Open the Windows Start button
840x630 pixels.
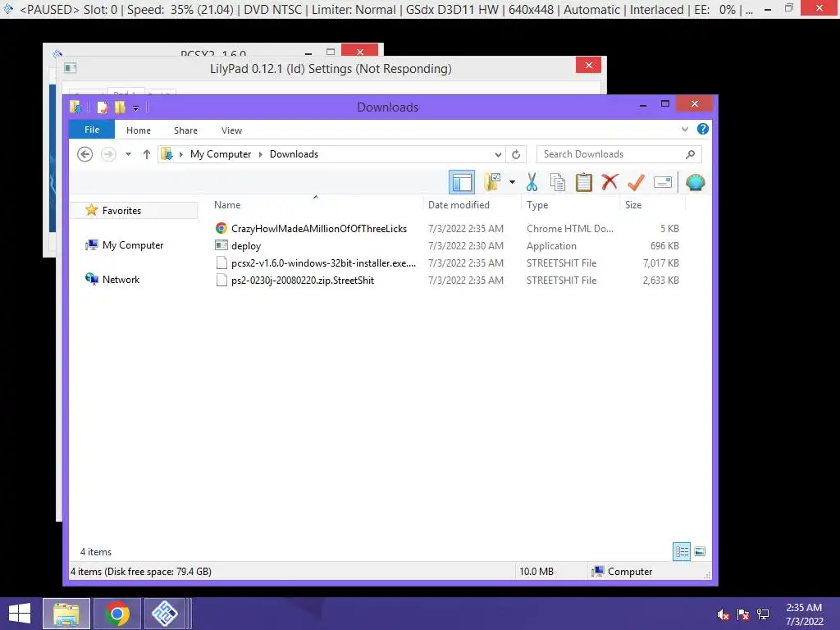coord(20,614)
